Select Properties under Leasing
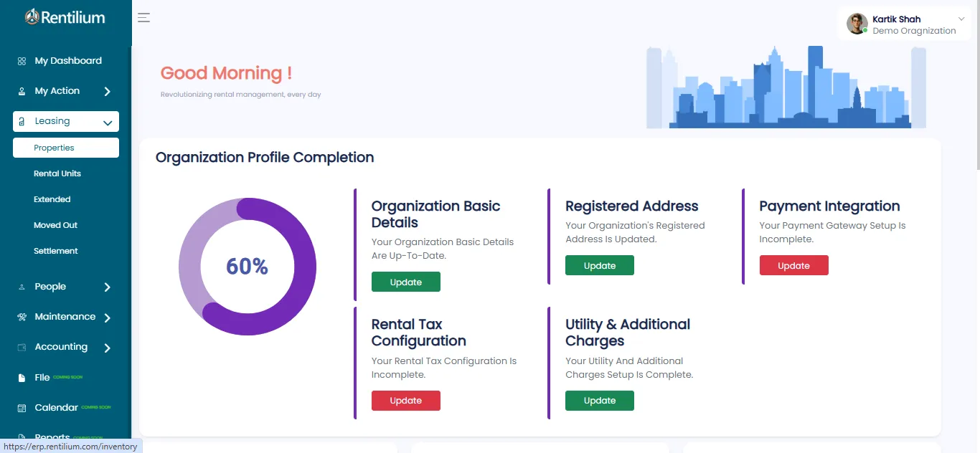The height and width of the screenshot is (453, 980). 66,148
